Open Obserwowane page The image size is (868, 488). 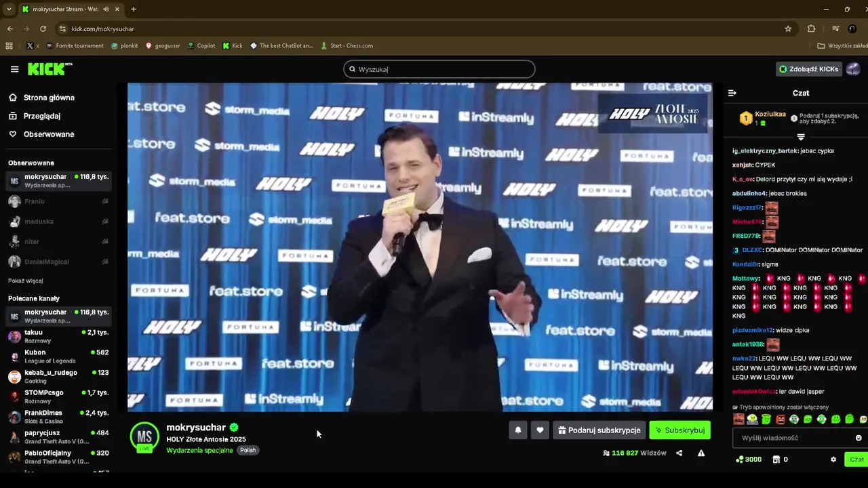click(49, 134)
